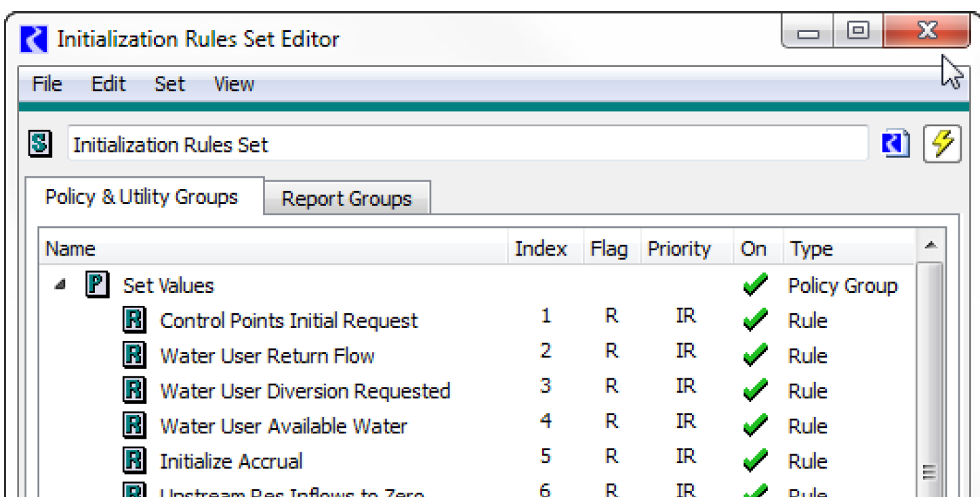Click the RiverWare file icon beside name field
The image size is (980, 497).
(895, 144)
